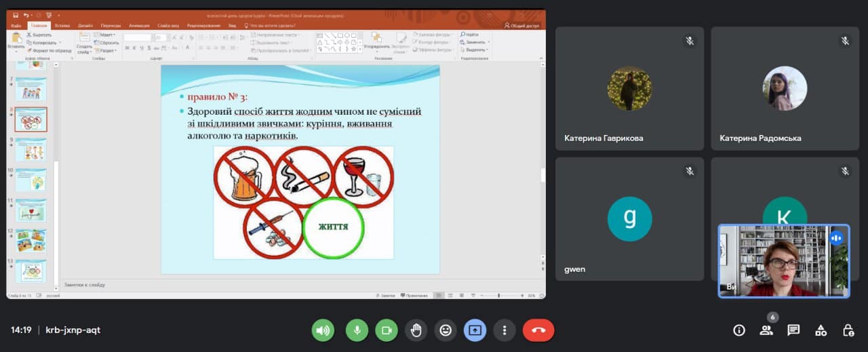Click the Общий доступ share button

pos(522,25)
